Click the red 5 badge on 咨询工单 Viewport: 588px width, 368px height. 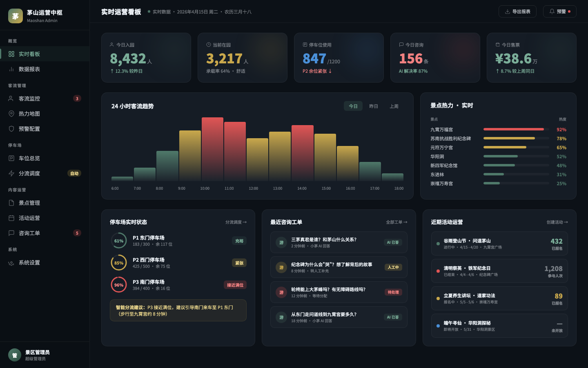pyautogui.click(x=77, y=233)
